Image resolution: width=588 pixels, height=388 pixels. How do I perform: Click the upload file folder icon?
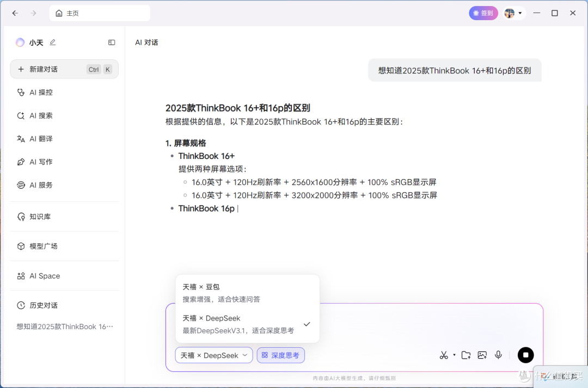(x=465, y=355)
